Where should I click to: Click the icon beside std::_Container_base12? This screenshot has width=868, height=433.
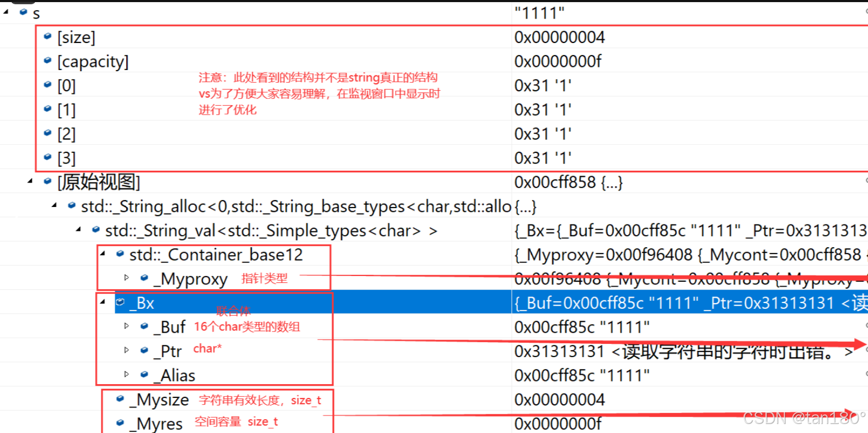[120, 254]
